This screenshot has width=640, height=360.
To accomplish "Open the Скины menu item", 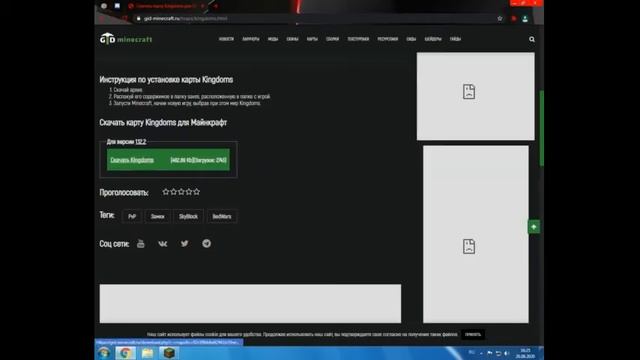I will tap(292, 39).
